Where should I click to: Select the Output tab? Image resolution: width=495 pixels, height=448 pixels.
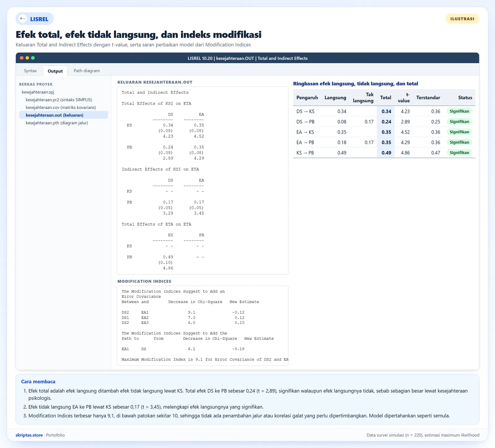[55, 71]
